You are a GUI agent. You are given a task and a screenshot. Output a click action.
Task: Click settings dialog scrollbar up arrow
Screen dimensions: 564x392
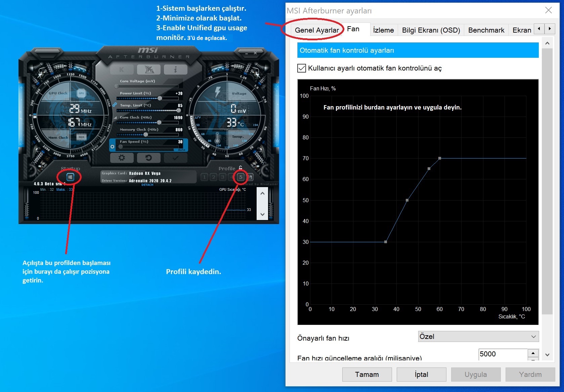point(547,43)
